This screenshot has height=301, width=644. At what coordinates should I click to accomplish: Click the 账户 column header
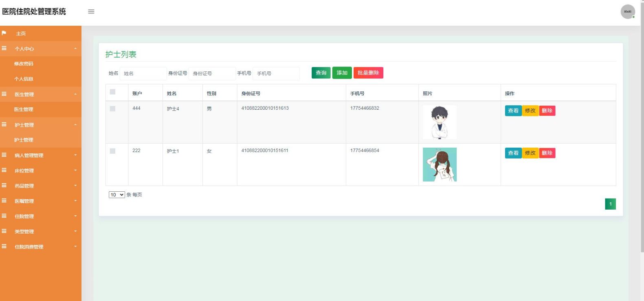point(137,93)
